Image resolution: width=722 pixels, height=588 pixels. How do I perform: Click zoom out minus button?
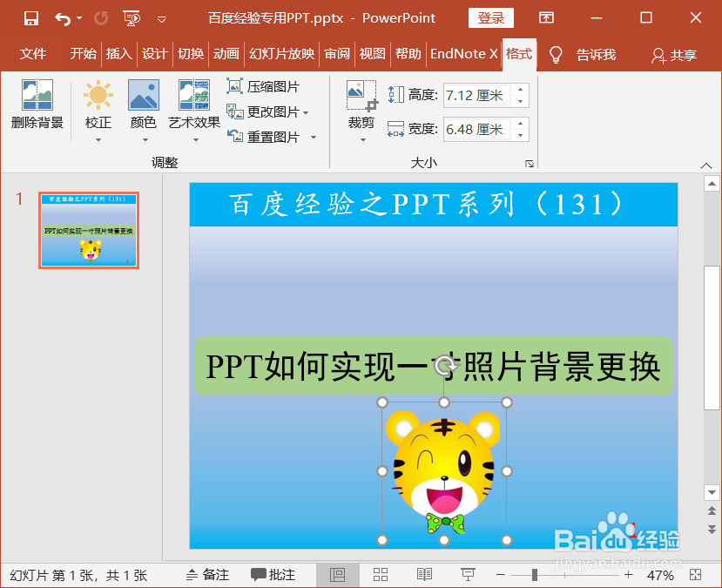coord(501,575)
